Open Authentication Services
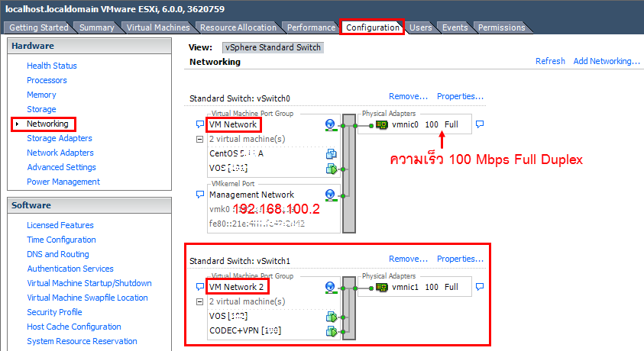The width and height of the screenshot is (644, 351). 70,269
